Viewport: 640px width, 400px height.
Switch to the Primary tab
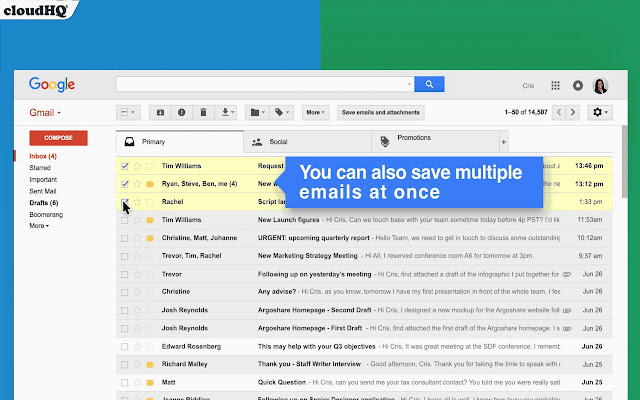180,142
